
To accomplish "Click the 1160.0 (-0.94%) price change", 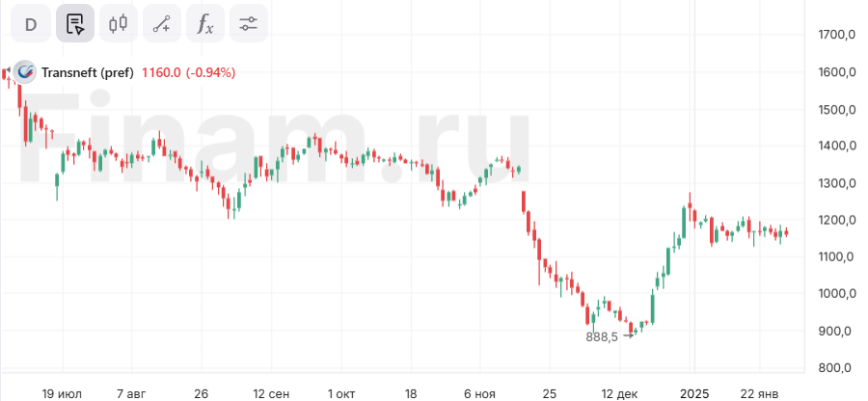I will 188,72.
